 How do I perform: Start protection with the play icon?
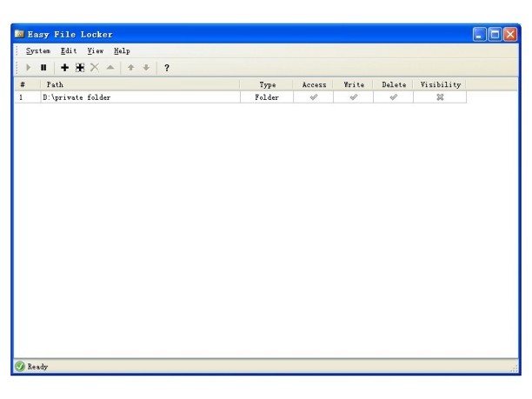[x=29, y=68]
